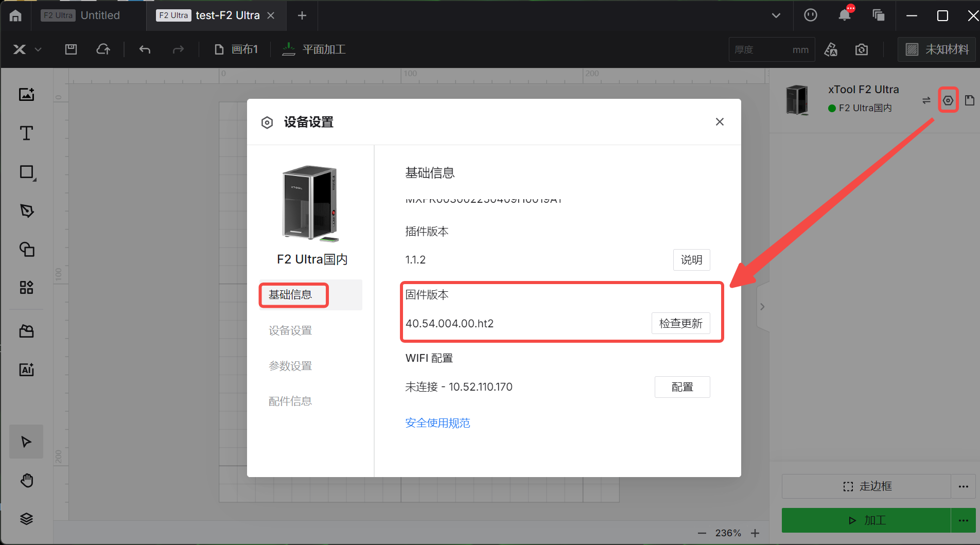
Task: Select 设备设置 in settings sidebar
Action: click(x=290, y=330)
